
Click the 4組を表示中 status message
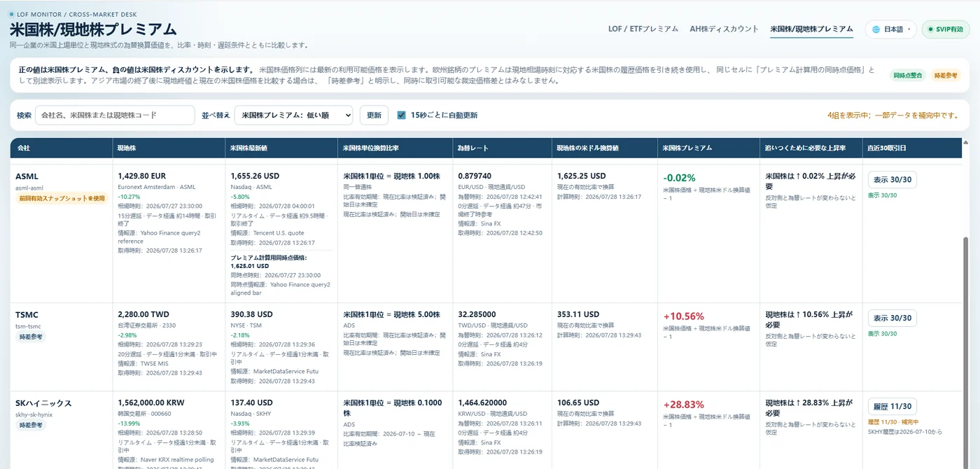pyautogui.click(x=892, y=115)
